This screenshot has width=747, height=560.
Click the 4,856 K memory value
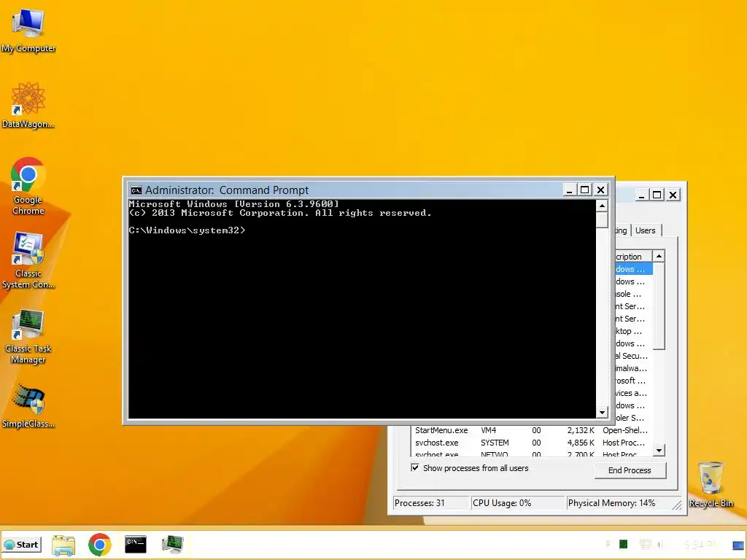point(581,443)
